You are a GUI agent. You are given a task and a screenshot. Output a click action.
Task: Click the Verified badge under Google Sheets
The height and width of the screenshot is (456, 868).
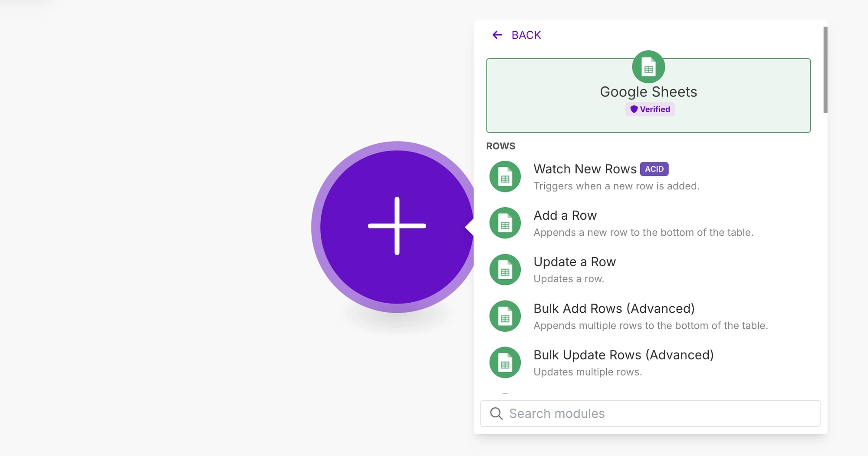[x=650, y=109]
